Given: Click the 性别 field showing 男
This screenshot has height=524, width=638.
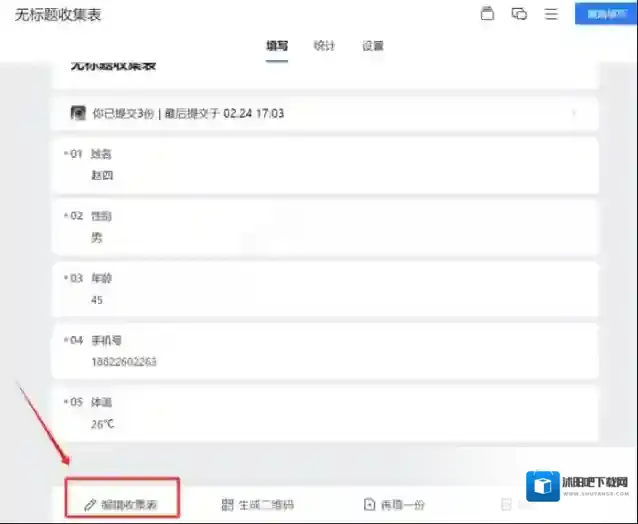Looking at the screenshot, I should pyautogui.click(x=97, y=237).
